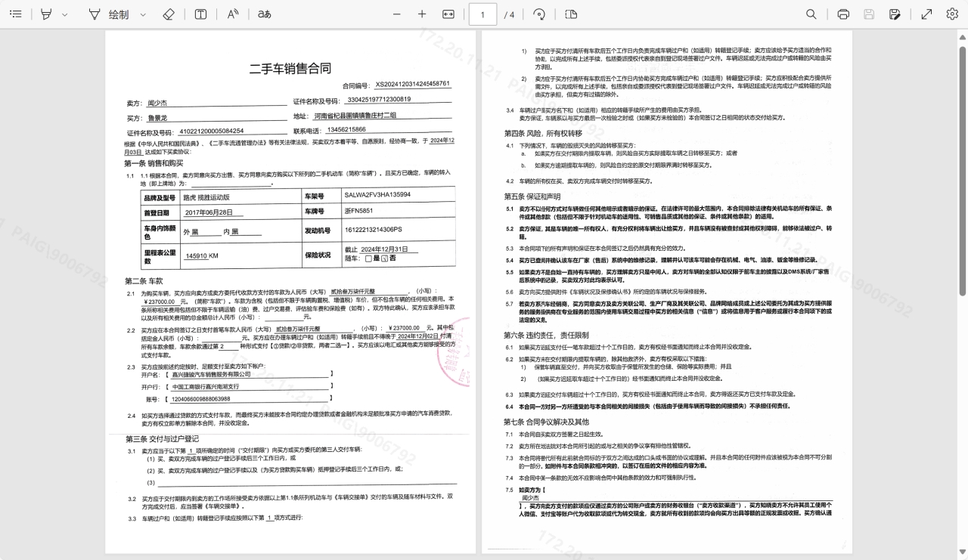Screen dimensions: 968x560
Task: Open the translate tool
Action: (264, 14)
